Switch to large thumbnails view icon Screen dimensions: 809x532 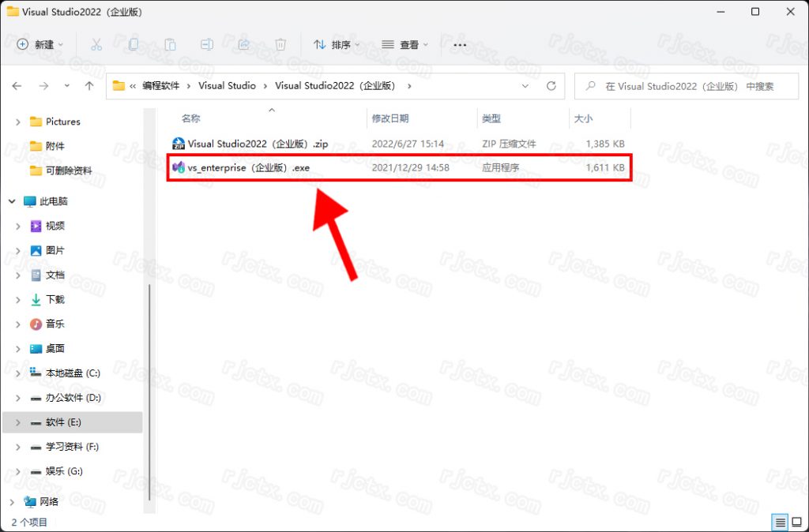pos(796,523)
